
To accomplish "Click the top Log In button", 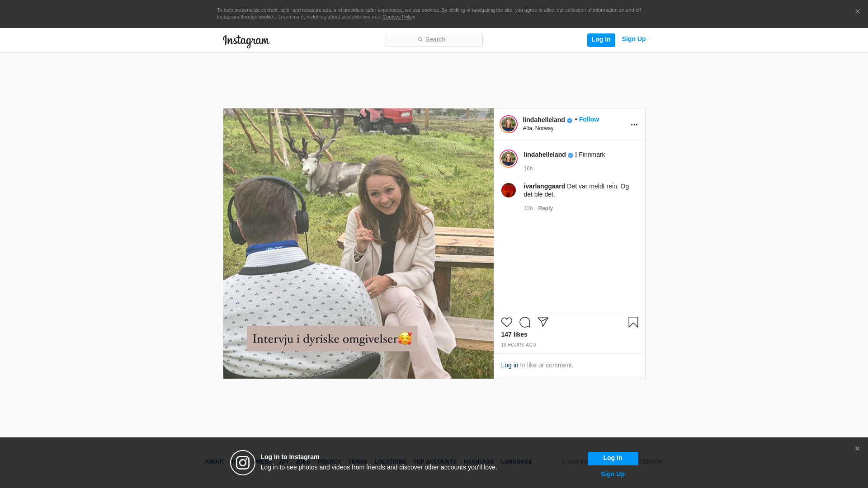I will [601, 40].
